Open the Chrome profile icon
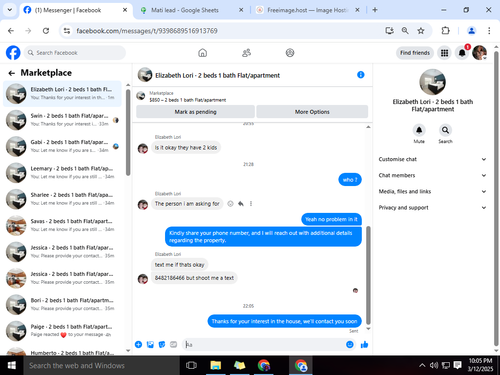Image resolution: width=500 pixels, height=375 pixels. [x=471, y=31]
